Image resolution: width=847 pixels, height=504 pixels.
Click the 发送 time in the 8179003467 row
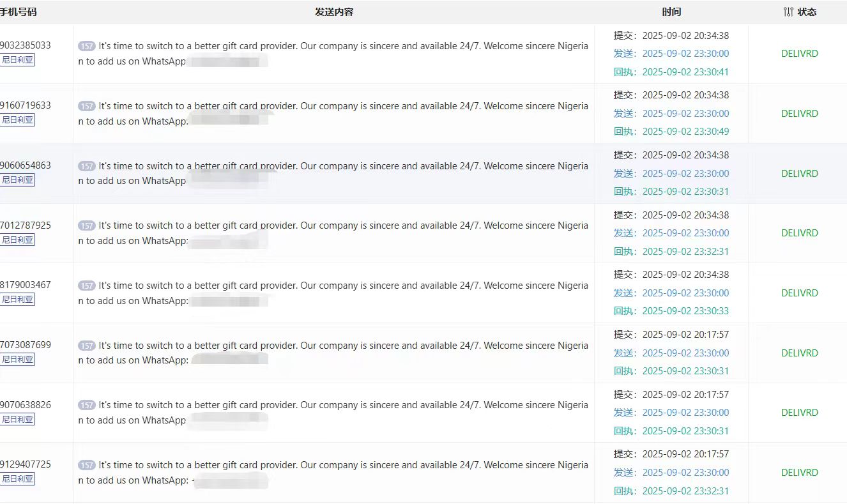[x=685, y=293]
